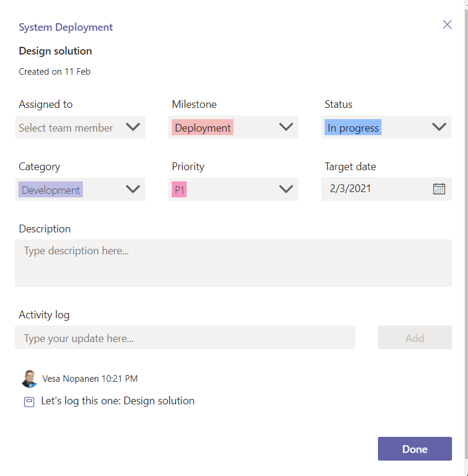Viewport: 468px width, 476px height.
Task: Click the System Deployment title link
Action: 66,27
